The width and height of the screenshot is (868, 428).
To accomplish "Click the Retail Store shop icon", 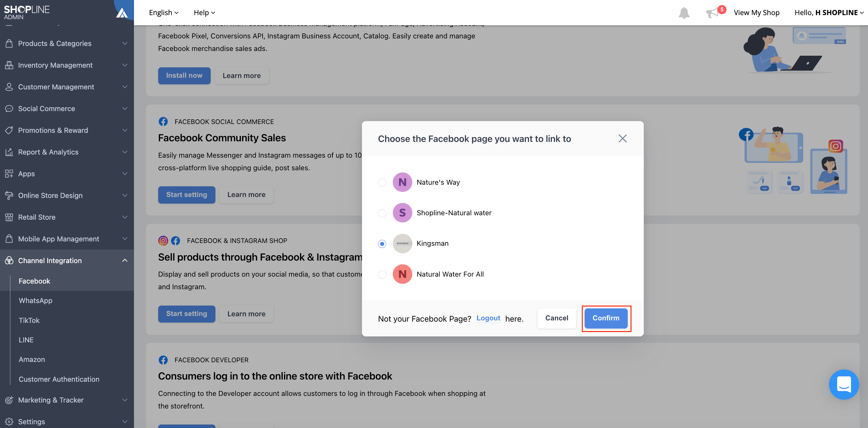I will pos(9,217).
